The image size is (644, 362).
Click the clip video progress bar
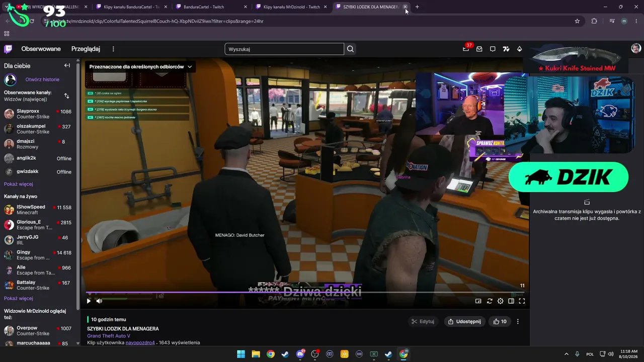pyautogui.click(x=305, y=292)
